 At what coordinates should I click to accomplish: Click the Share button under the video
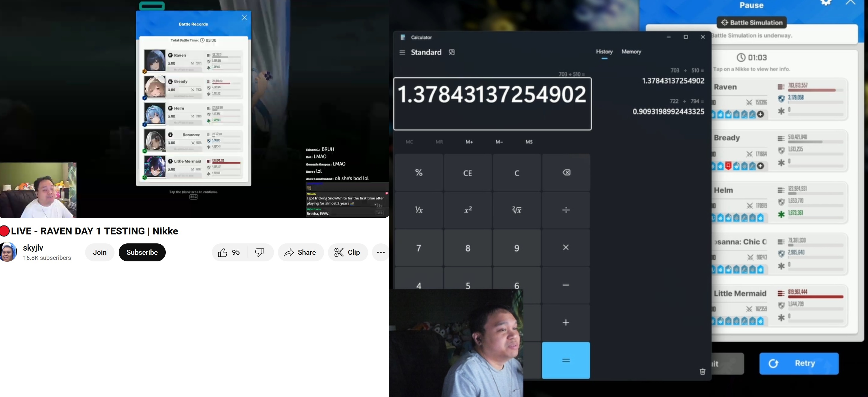[x=300, y=252]
